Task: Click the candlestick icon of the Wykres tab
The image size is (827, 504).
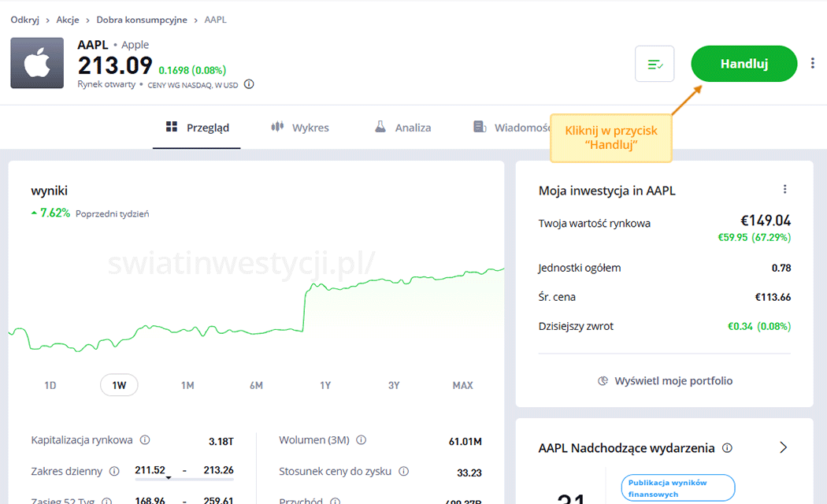Action: point(277,127)
